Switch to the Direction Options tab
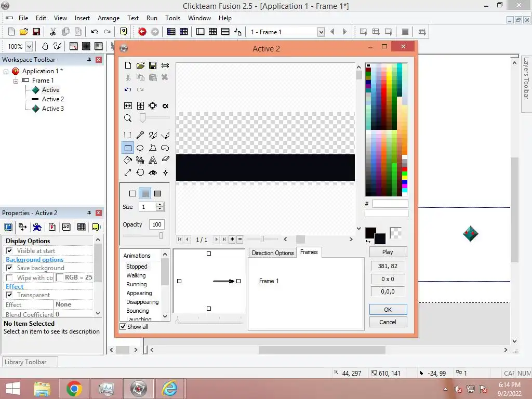Viewport: 532px width, 399px height. (x=272, y=253)
